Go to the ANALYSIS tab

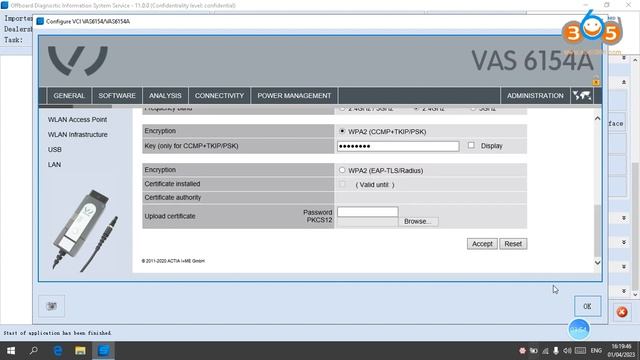pyautogui.click(x=165, y=96)
